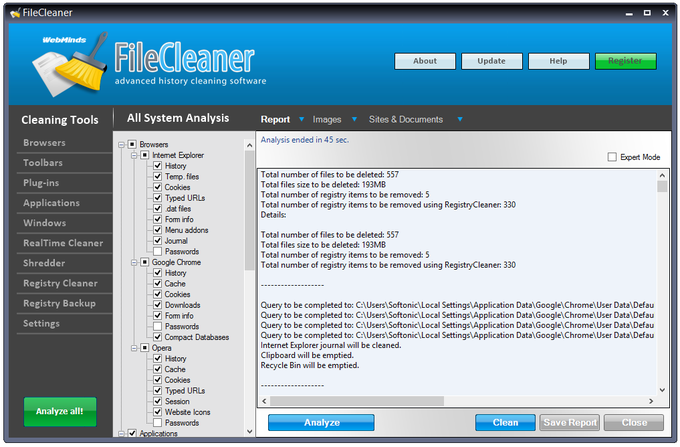Click report horizontal scroll right arrow
Screen dimensions: 680x447
click(x=651, y=401)
